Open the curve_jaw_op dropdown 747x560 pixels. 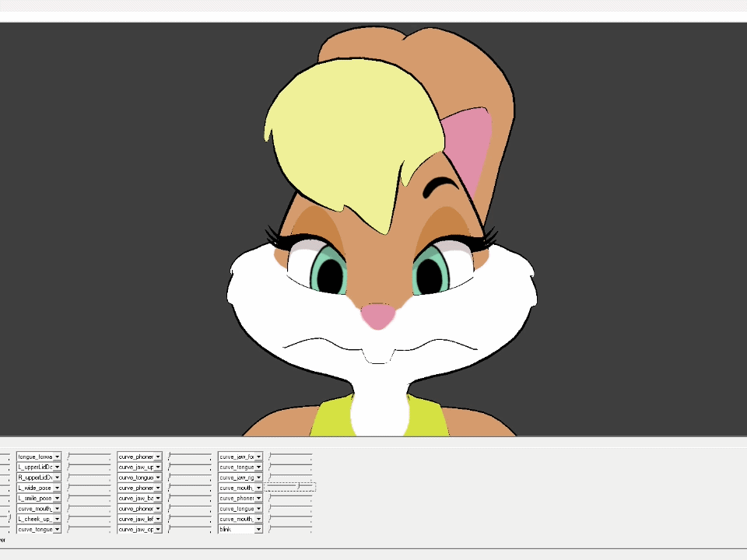[x=139, y=529]
